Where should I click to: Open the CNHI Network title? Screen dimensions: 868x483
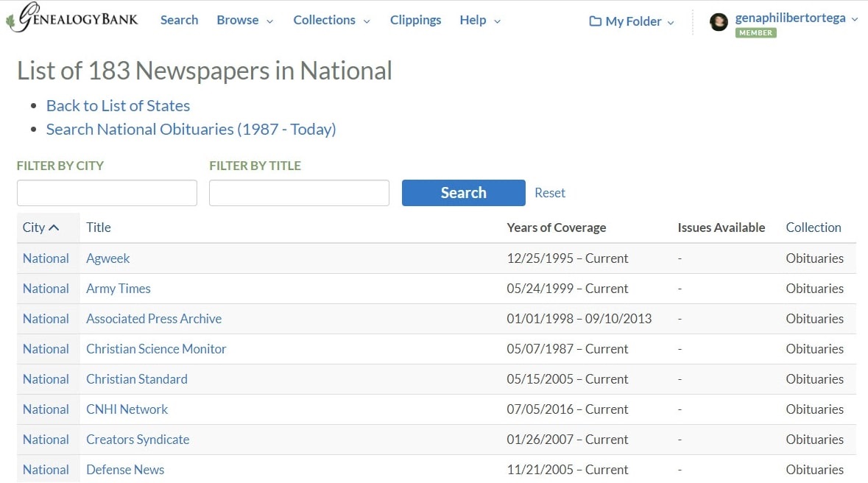pos(127,409)
